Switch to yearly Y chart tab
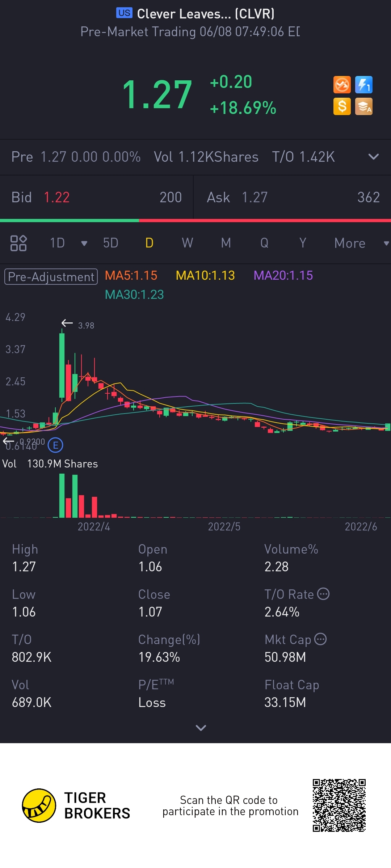Viewport: 391px width, 868px height. (x=303, y=243)
